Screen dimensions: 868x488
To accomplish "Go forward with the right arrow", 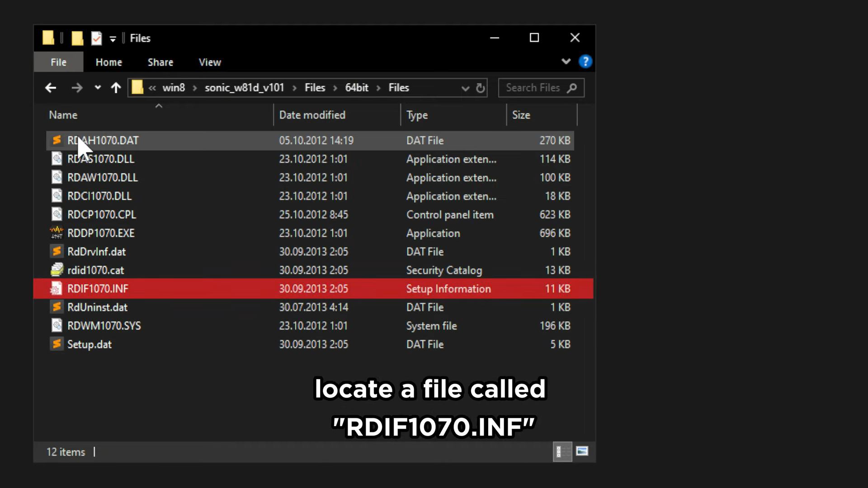I will (x=77, y=88).
